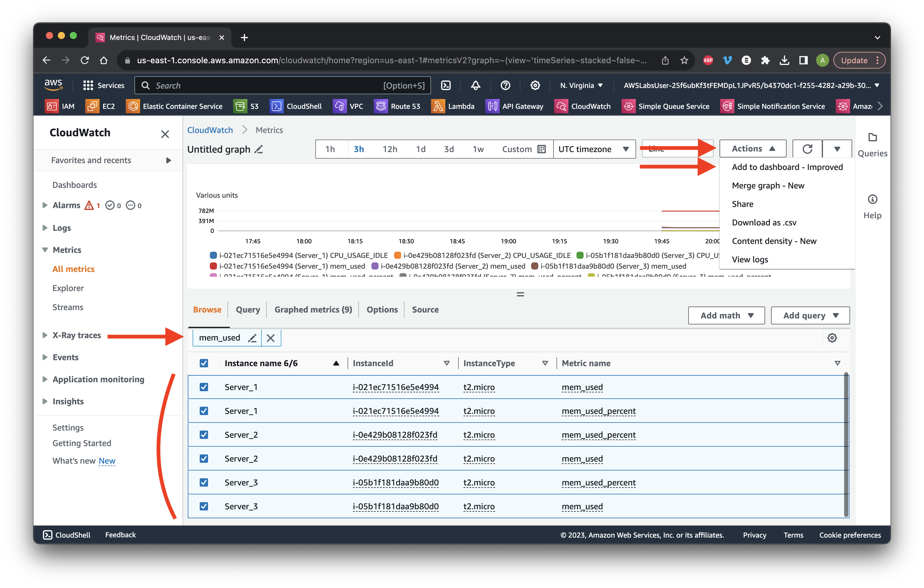Go to the AWS home logo
This screenshot has width=924, height=588.
tap(53, 85)
